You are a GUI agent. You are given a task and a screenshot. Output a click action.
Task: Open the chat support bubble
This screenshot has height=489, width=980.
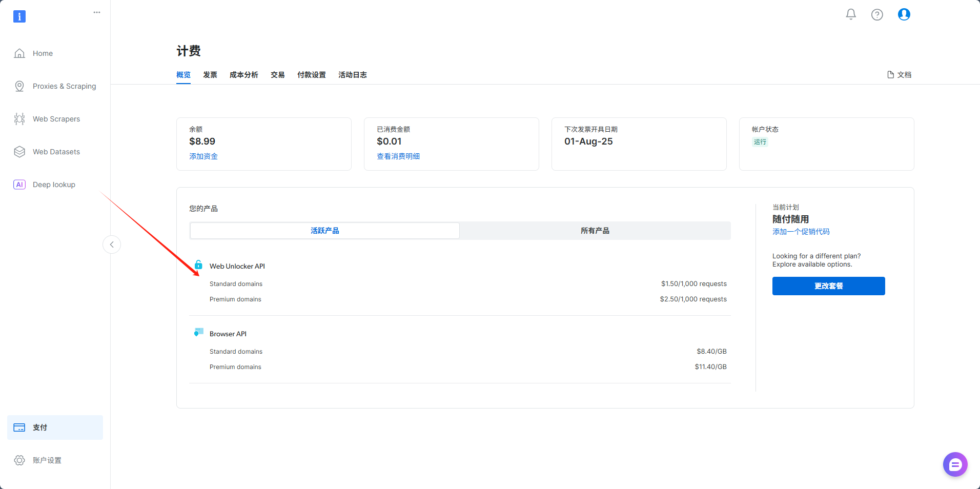pyautogui.click(x=955, y=464)
